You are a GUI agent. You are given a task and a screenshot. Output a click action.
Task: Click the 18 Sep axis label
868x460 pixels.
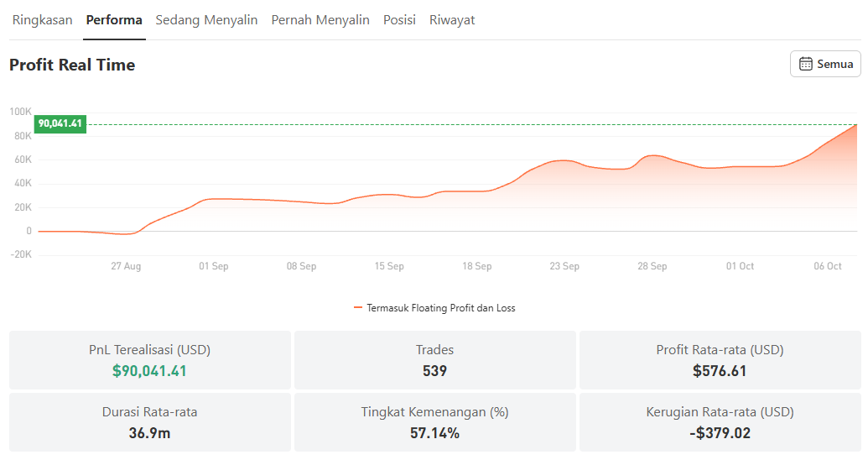476,266
